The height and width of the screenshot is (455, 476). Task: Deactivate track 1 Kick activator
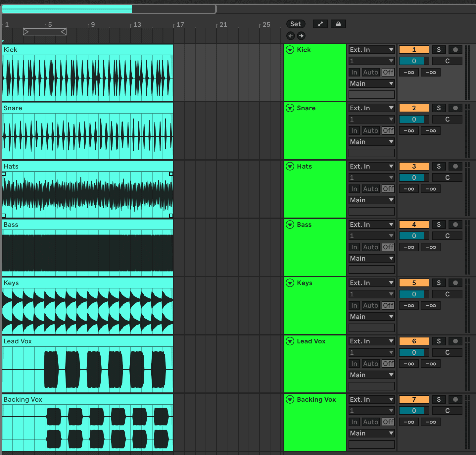tap(414, 50)
